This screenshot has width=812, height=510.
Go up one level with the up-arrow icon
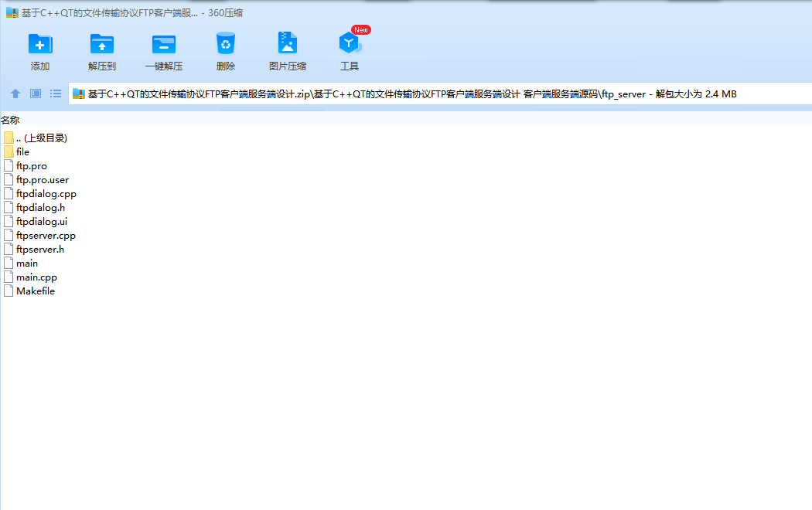pyautogui.click(x=15, y=93)
